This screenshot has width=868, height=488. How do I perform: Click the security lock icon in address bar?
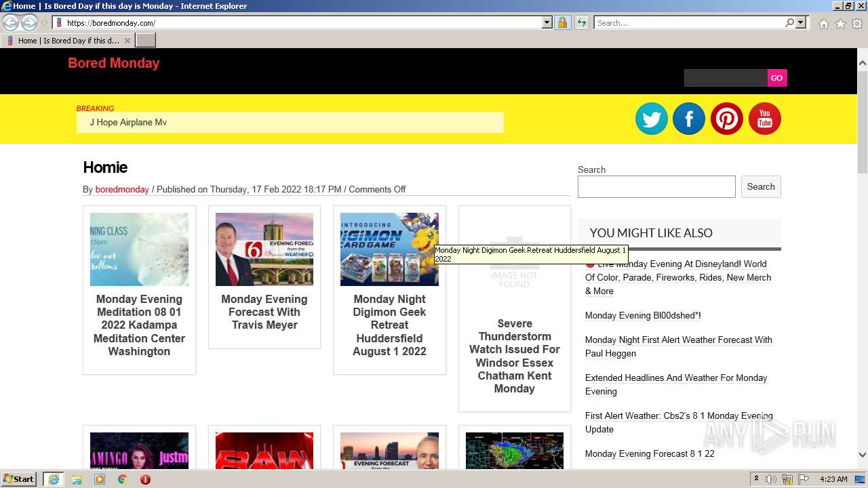pyautogui.click(x=562, y=23)
